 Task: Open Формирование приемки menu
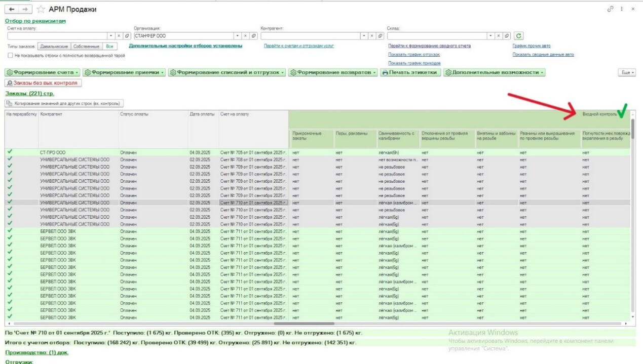(125, 72)
